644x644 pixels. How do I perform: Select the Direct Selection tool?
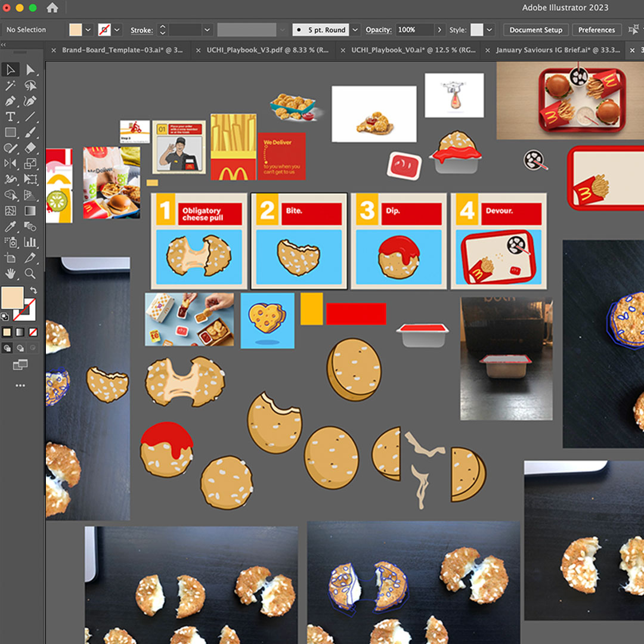coord(30,70)
